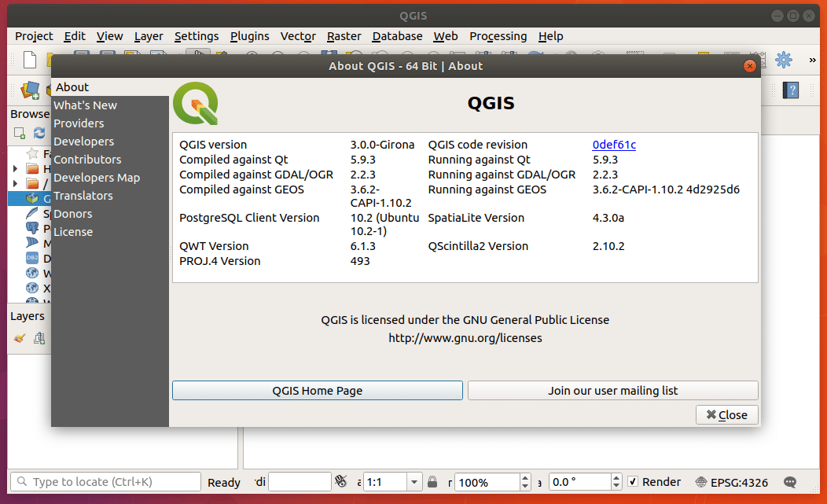Image resolution: width=827 pixels, height=504 pixels.
Task: Switch to the License tab
Action: click(110, 232)
